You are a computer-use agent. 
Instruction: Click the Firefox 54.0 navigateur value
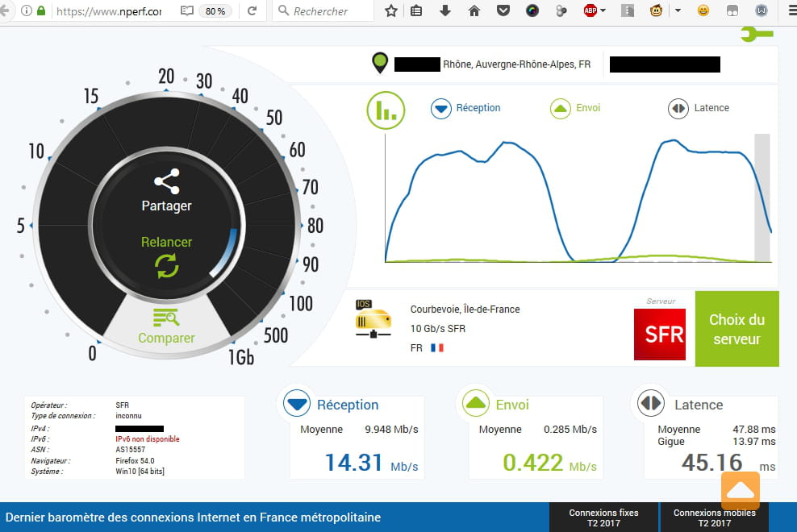click(x=135, y=461)
